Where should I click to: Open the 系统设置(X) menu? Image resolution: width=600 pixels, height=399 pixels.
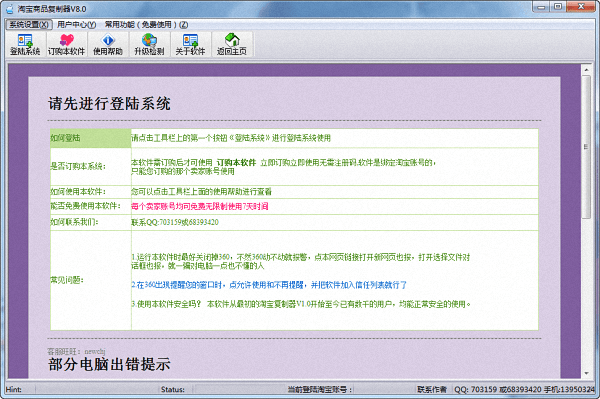29,24
